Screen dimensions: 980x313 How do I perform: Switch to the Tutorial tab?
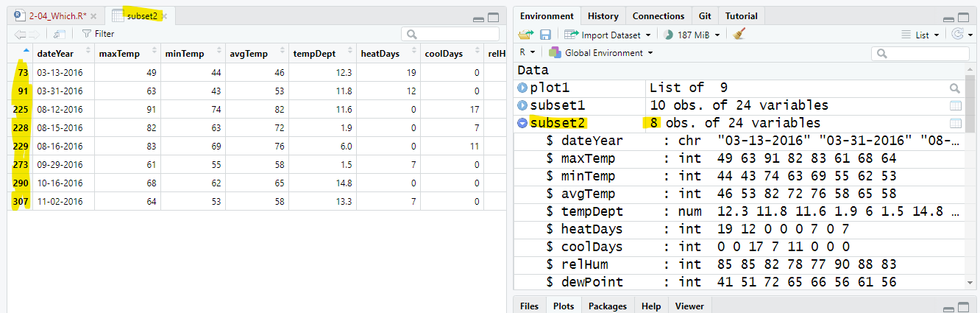click(742, 15)
